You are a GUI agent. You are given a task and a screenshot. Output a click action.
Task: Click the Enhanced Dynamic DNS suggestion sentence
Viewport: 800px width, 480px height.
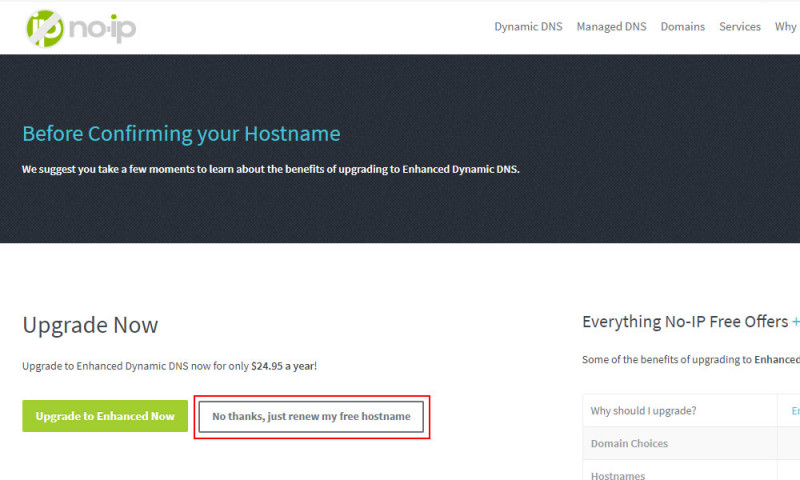point(270,169)
